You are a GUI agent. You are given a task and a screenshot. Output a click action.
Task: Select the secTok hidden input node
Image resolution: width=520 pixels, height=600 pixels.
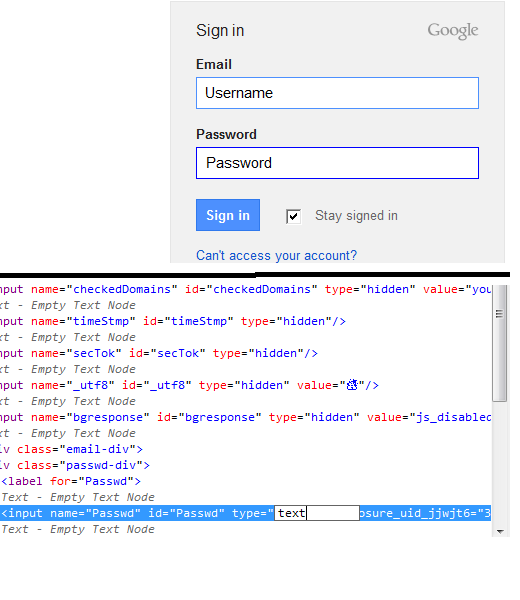pyautogui.click(x=159, y=353)
